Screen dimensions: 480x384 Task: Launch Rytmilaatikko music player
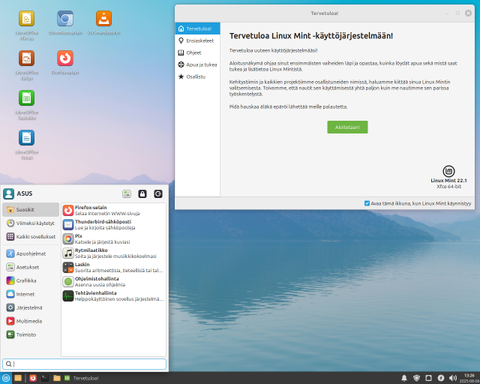(114, 253)
